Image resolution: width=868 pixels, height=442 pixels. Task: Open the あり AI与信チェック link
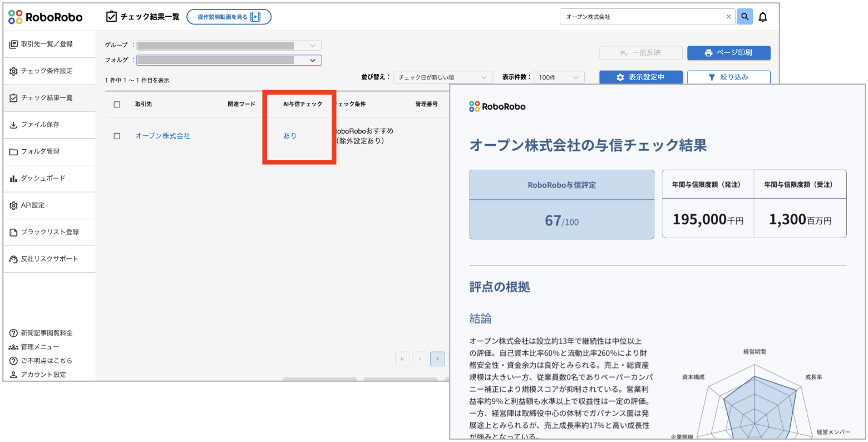tap(290, 136)
